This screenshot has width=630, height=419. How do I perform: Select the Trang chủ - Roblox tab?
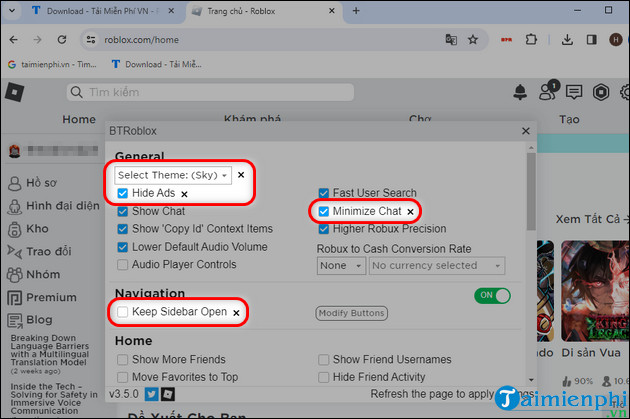pos(263,11)
